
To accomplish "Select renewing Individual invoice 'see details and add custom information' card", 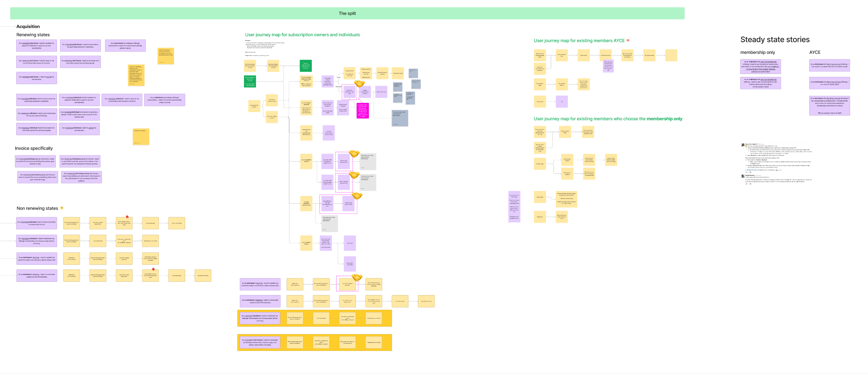I will point(80,161).
